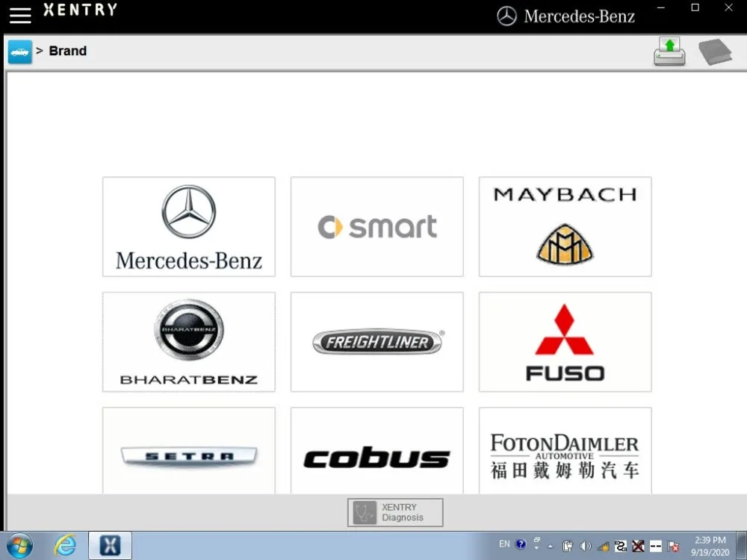Open Action Center flag tray icon
The image size is (747, 560).
(x=674, y=547)
